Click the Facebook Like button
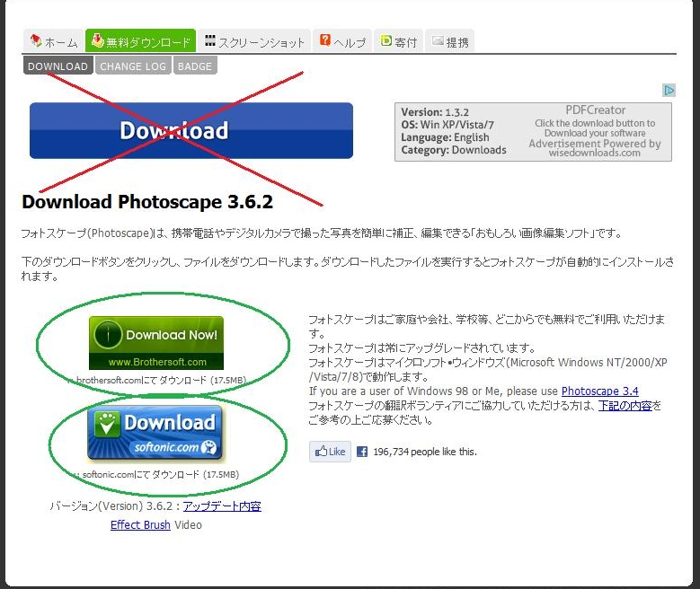 click(330, 452)
